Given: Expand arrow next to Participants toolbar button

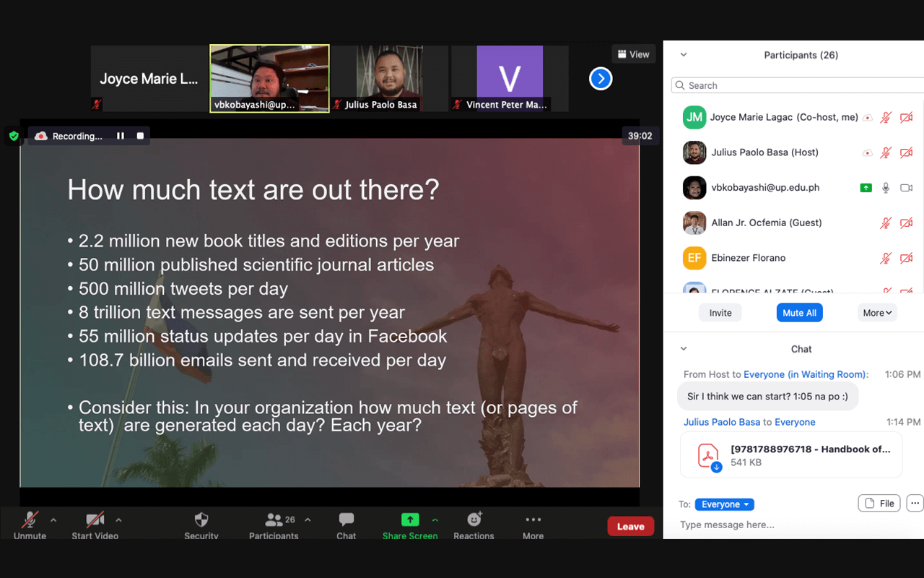Looking at the screenshot, I should pyautogui.click(x=308, y=519).
